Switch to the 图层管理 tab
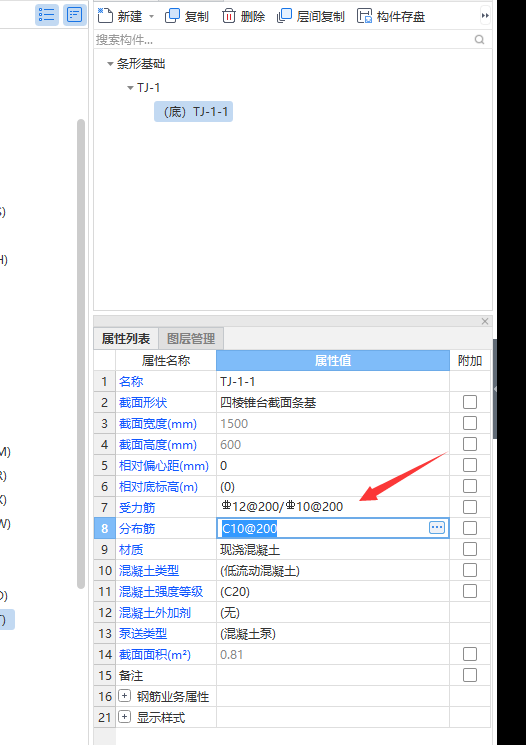The image size is (526, 745). tap(191, 338)
